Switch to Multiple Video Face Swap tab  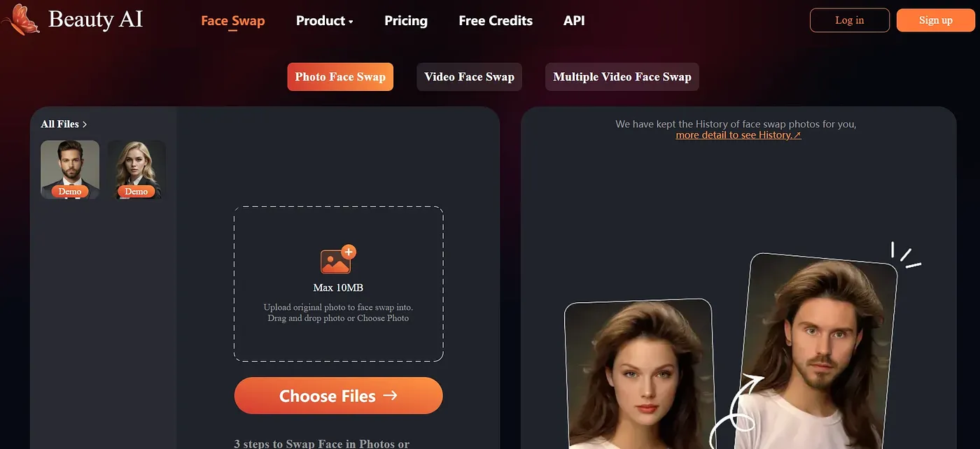[622, 77]
